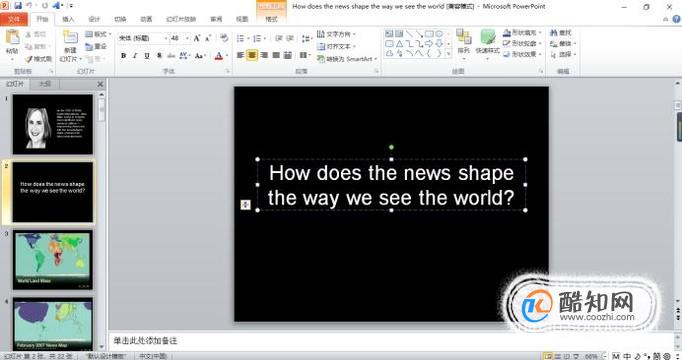Open the Arrange objects tool

click(464, 42)
